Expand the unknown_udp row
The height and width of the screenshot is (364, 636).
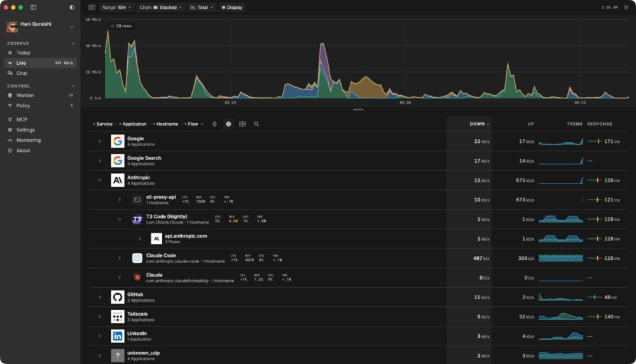coord(100,356)
